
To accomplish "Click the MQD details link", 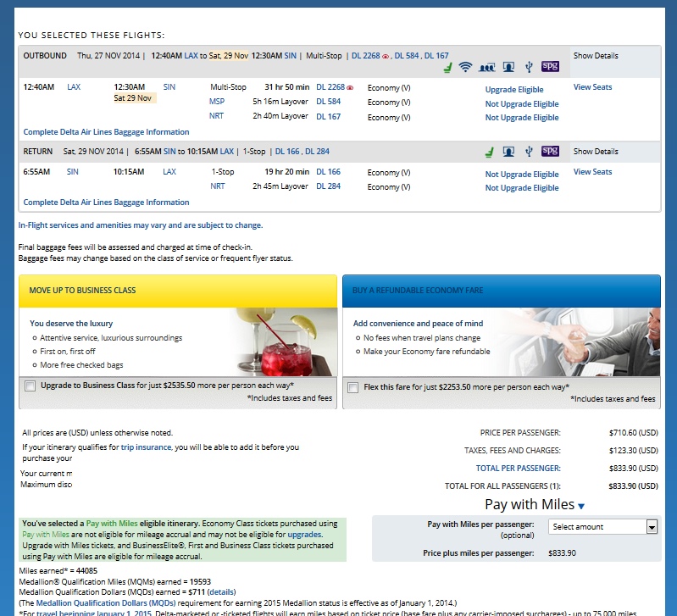I will pyautogui.click(x=221, y=591).
